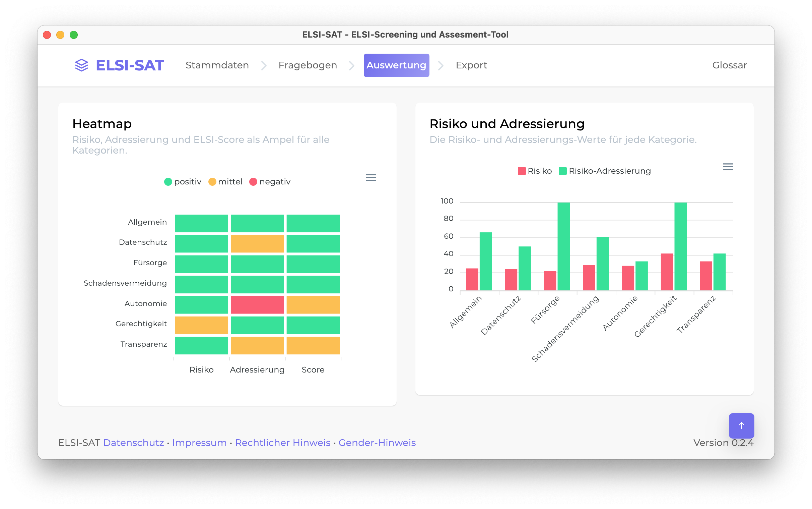Open the Rechtlicher Hinweis link

[x=283, y=443]
